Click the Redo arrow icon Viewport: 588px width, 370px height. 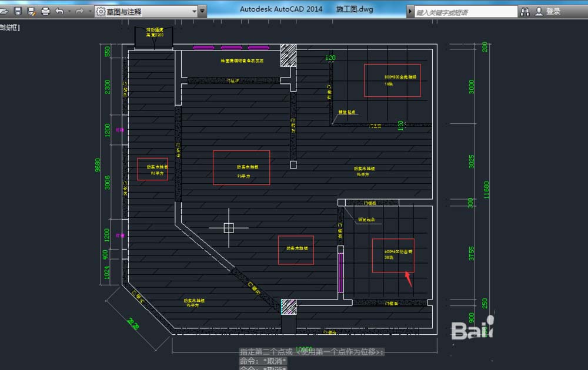coord(79,11)
